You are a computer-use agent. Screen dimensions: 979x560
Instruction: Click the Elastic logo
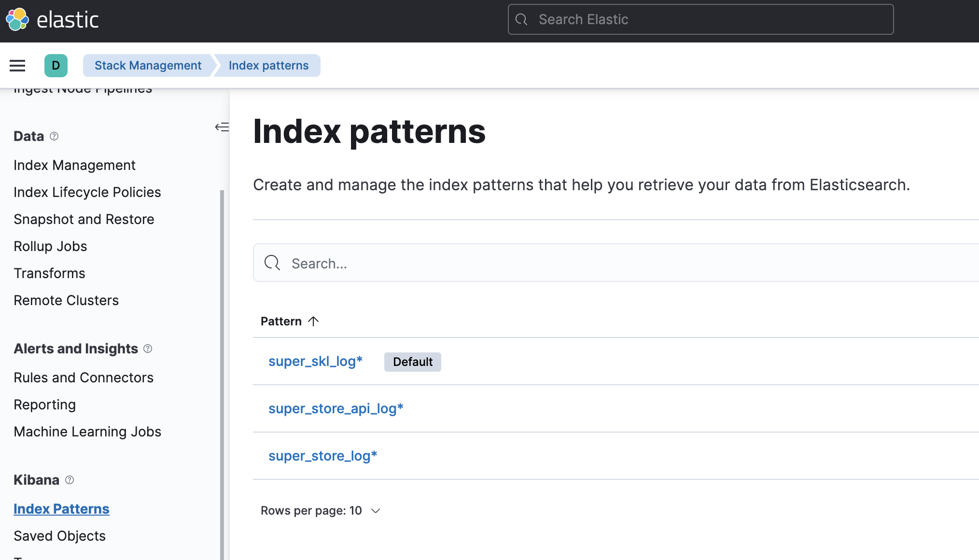tap(52, 20)
